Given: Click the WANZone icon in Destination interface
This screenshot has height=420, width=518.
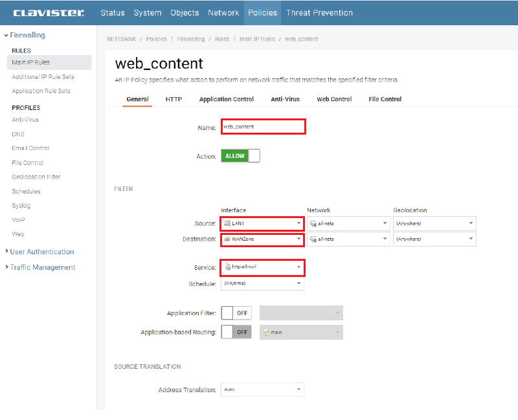Looking at the screenshot, I should click(227, 239).
